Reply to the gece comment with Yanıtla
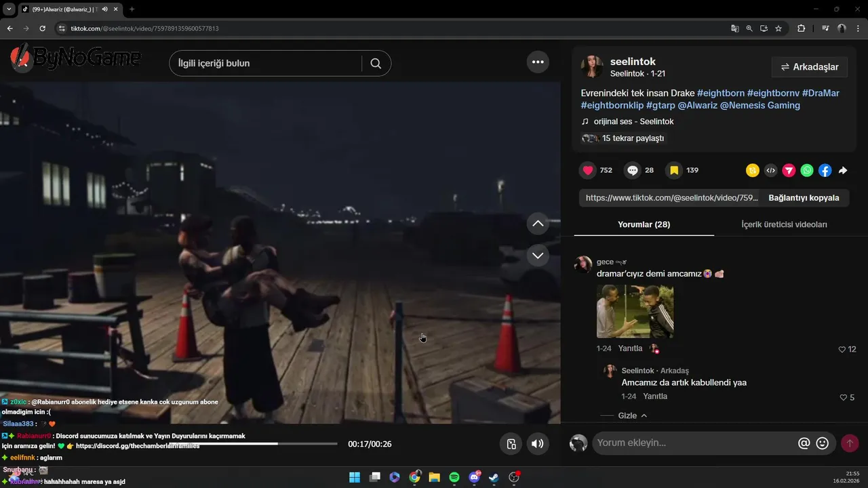Image resolution: width=868 pixels, height=488 pixels. point(630,348)
